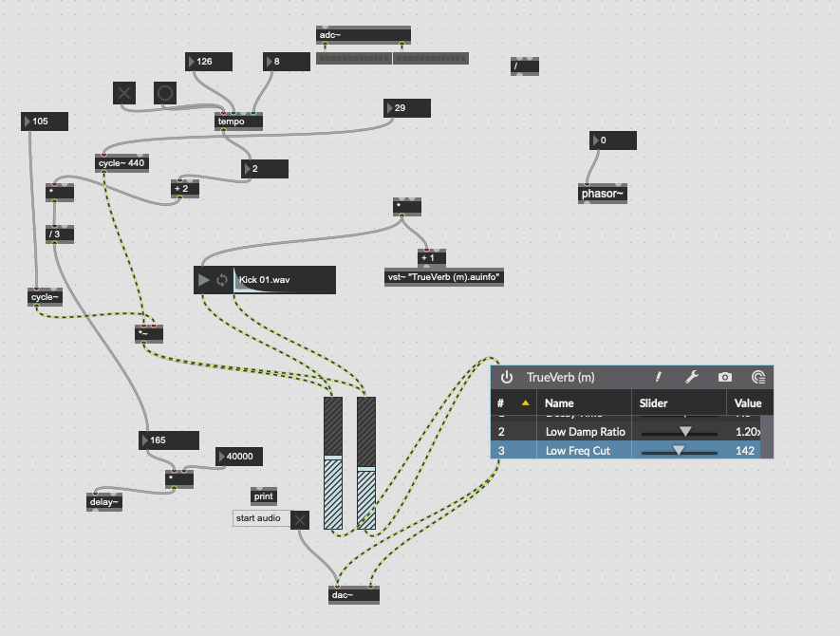Click the left adc~ level meter

[354, 58]
